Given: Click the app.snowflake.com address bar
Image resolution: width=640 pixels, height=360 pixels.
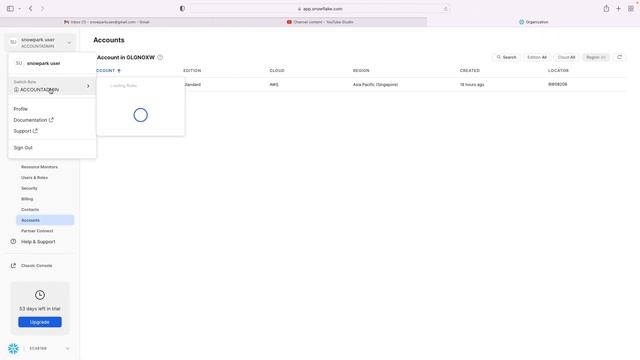Looking at the screenshot, I should pos(320,9).
